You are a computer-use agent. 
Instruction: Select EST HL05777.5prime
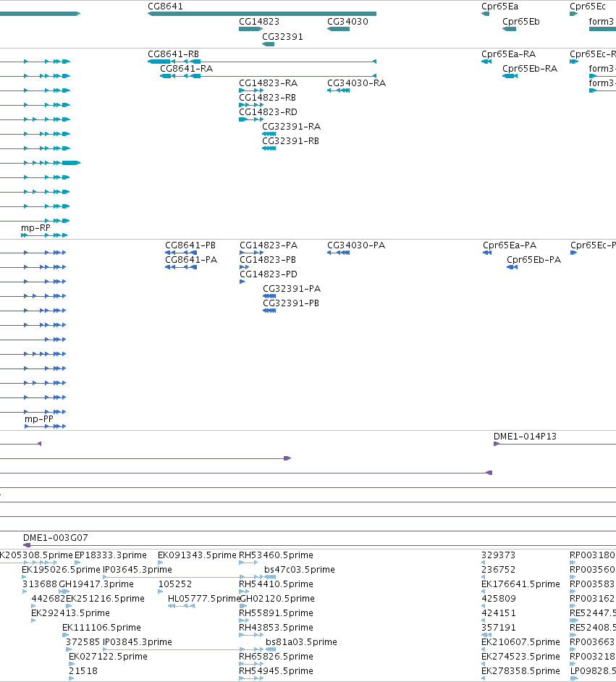tap(204, 599)
